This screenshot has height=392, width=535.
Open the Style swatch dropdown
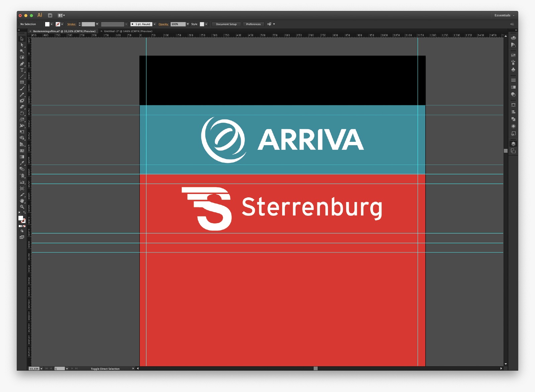point(206,24)
